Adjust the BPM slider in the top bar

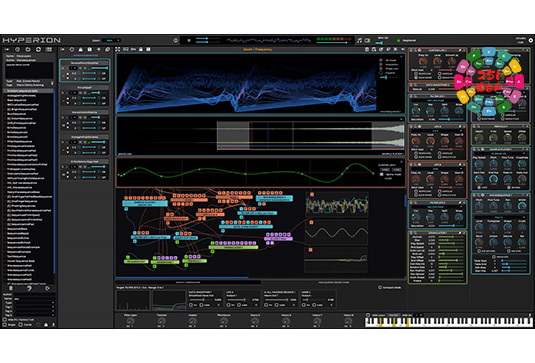[379, 43]
